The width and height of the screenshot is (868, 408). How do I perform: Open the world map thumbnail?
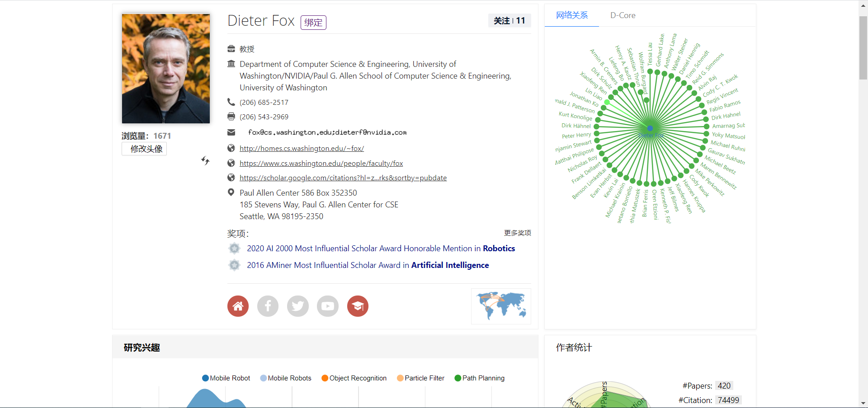501,306
